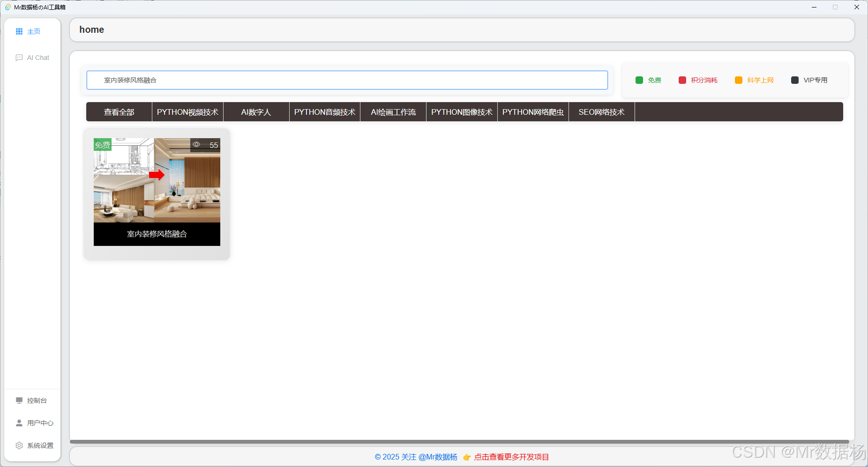Click the 免费 badge on the card
The height and width of the screenshot is (467, 868).
(103, 145)
